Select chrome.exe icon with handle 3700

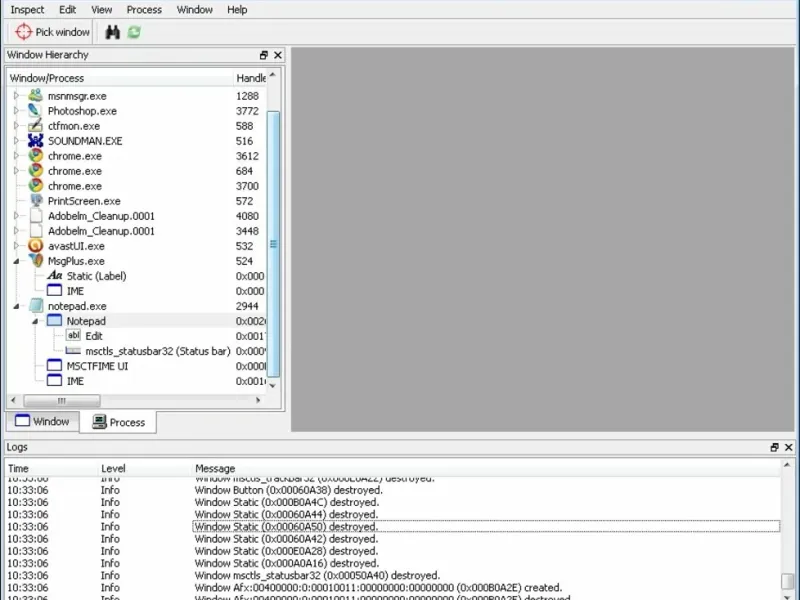pos(35,186)
